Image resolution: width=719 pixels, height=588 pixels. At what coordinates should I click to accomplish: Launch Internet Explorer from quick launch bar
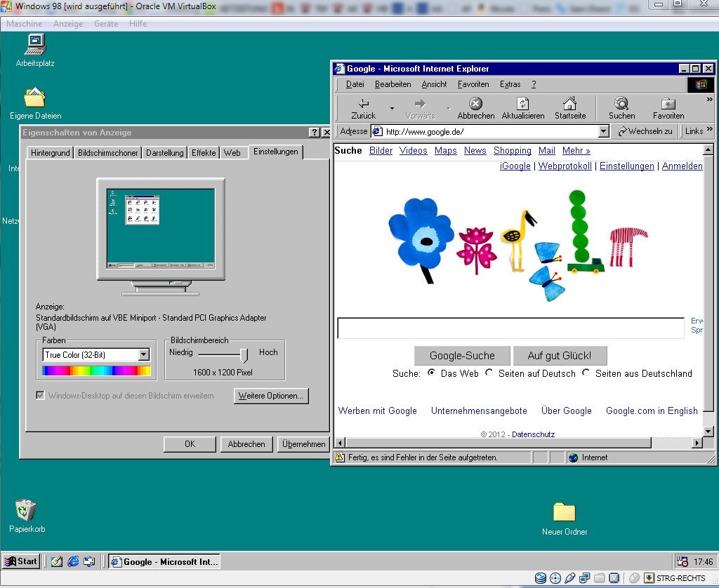pos(73,561)
